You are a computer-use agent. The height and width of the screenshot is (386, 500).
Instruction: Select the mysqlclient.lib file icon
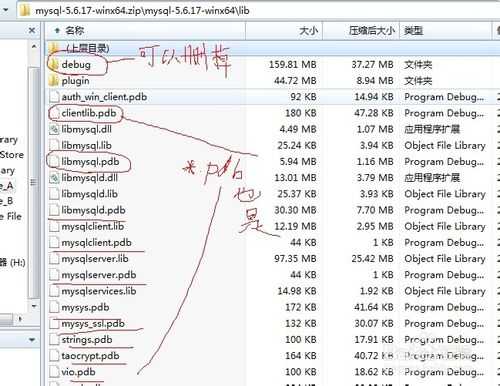54,226
